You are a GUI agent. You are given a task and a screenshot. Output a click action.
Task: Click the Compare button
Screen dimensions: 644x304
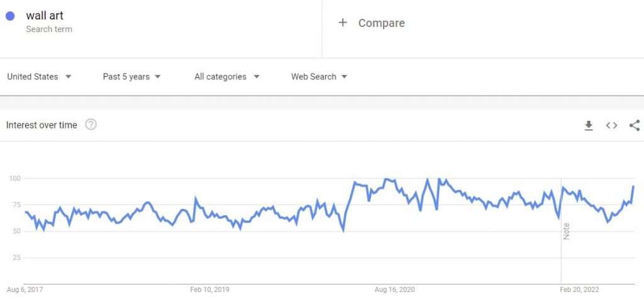[x=371, y=23]
